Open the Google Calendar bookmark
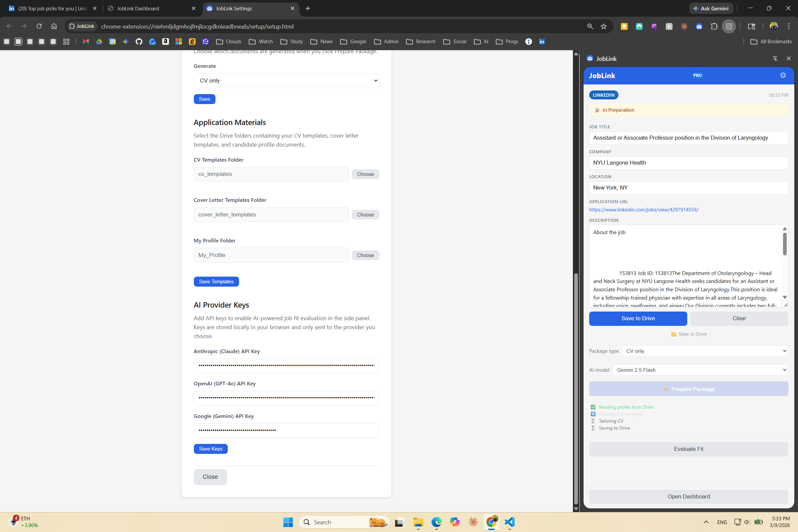Image resolution: width=798 pixels, height=532 pixels. 112,41
